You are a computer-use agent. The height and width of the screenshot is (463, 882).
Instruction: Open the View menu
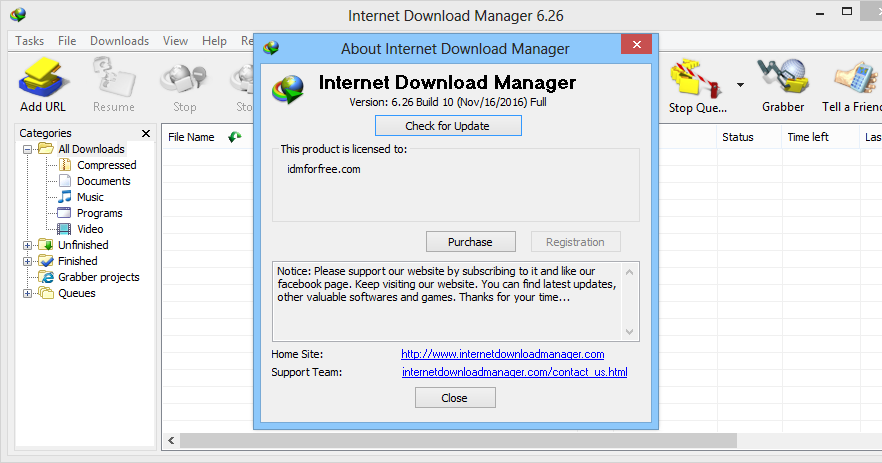(175, 41)
